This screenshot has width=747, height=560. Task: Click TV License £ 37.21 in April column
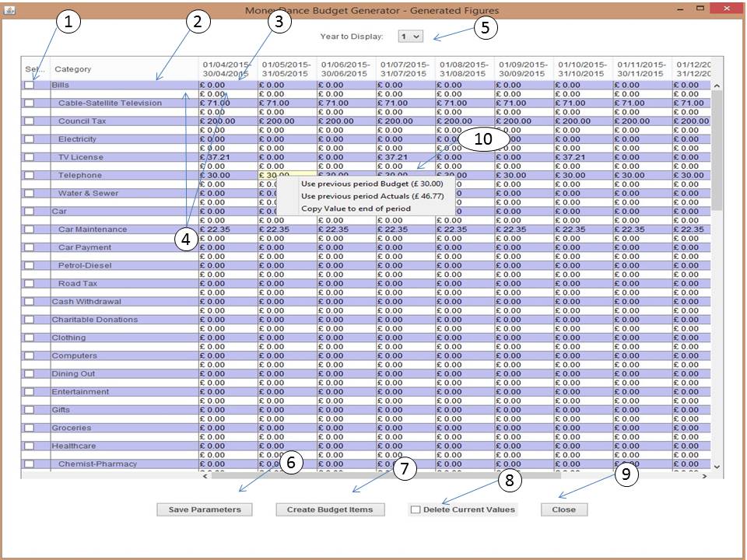pos(228,157)
